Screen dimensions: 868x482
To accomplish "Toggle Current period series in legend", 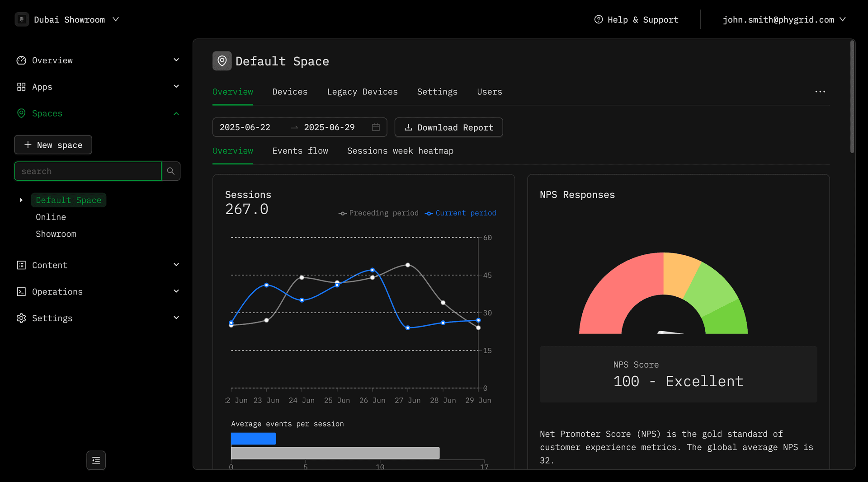I will point(461,213).
